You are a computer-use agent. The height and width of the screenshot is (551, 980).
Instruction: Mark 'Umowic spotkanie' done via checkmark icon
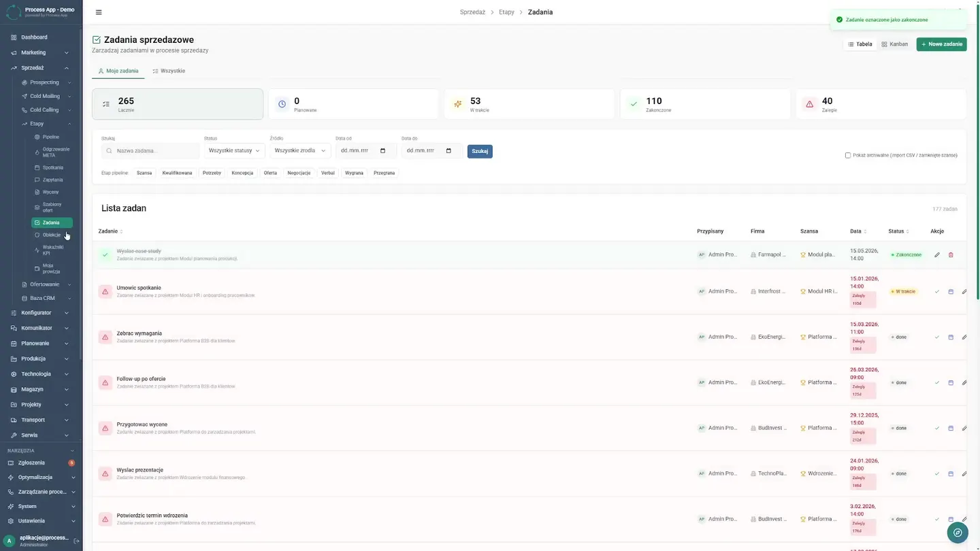pos(937,292)
